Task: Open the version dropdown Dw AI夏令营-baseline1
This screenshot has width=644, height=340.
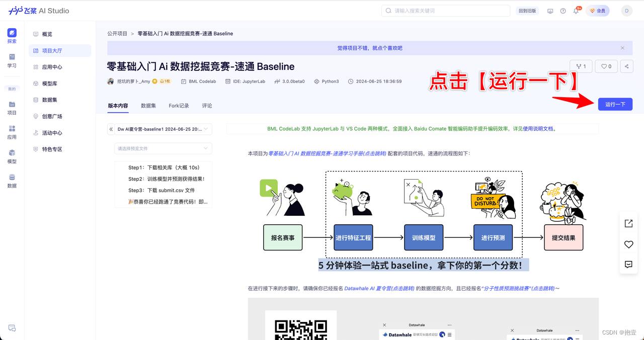Action: [x=164, y=129]
